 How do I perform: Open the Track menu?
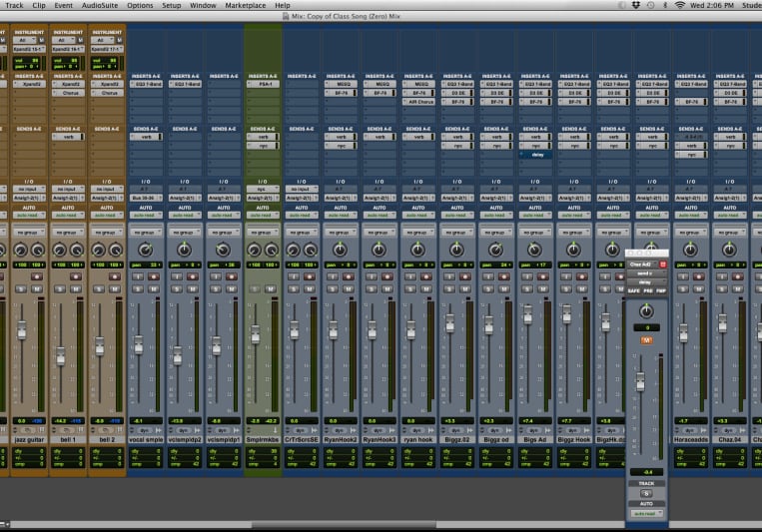14,5
